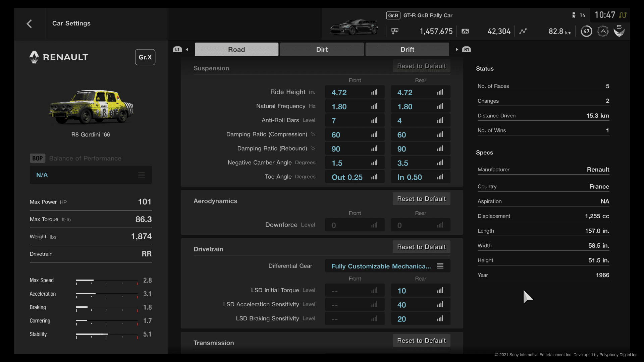
Task: Click the bars icon in rear LSD Braking Sensitivity
Action: pos(440,319)
